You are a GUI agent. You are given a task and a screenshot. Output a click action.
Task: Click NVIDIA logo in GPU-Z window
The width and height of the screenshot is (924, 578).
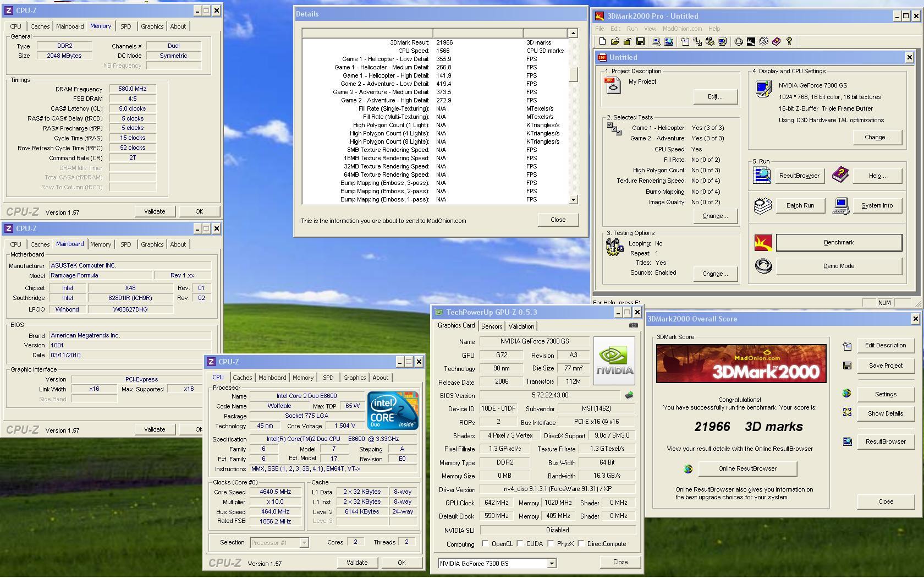tap(614, 360)
